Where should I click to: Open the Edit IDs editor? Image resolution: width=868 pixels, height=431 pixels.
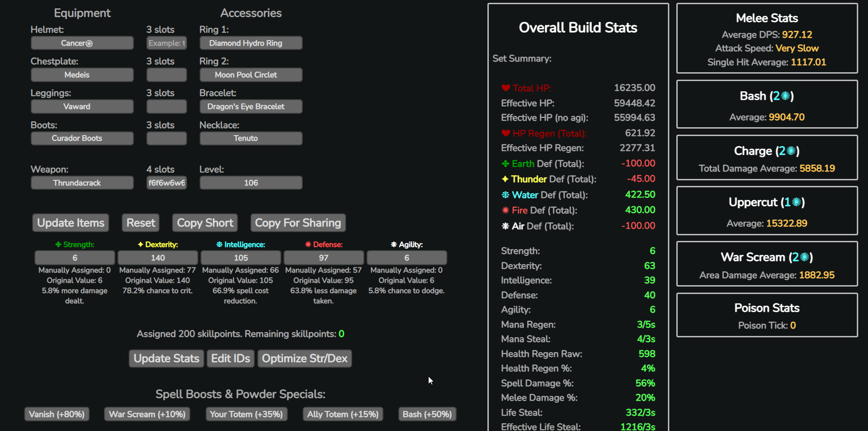click(x=231, y=358)
